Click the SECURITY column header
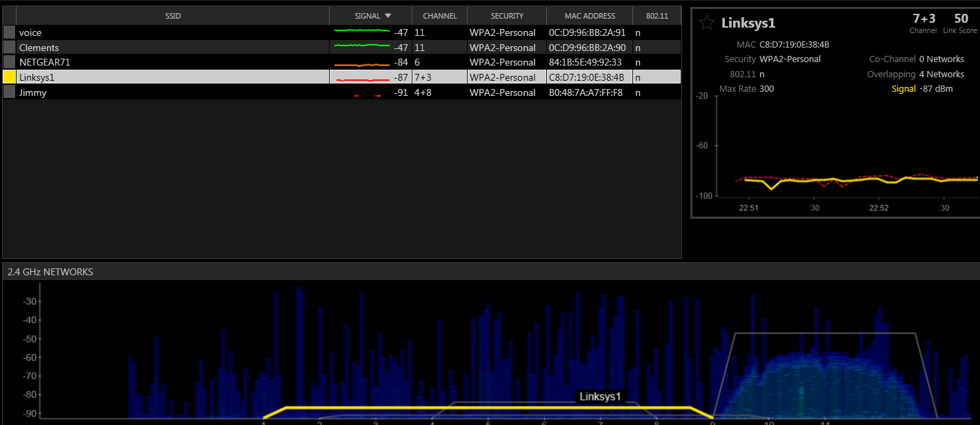 point(507,16)
